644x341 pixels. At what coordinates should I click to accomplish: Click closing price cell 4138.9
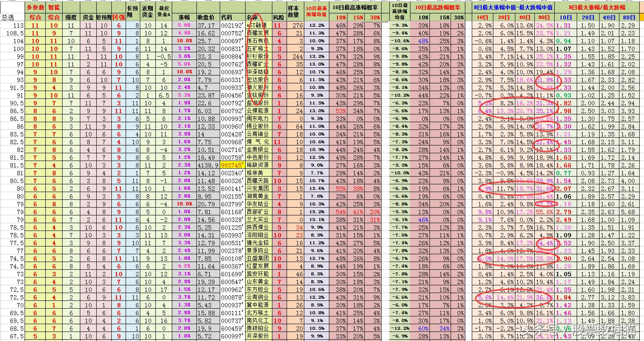coord(208,165)
